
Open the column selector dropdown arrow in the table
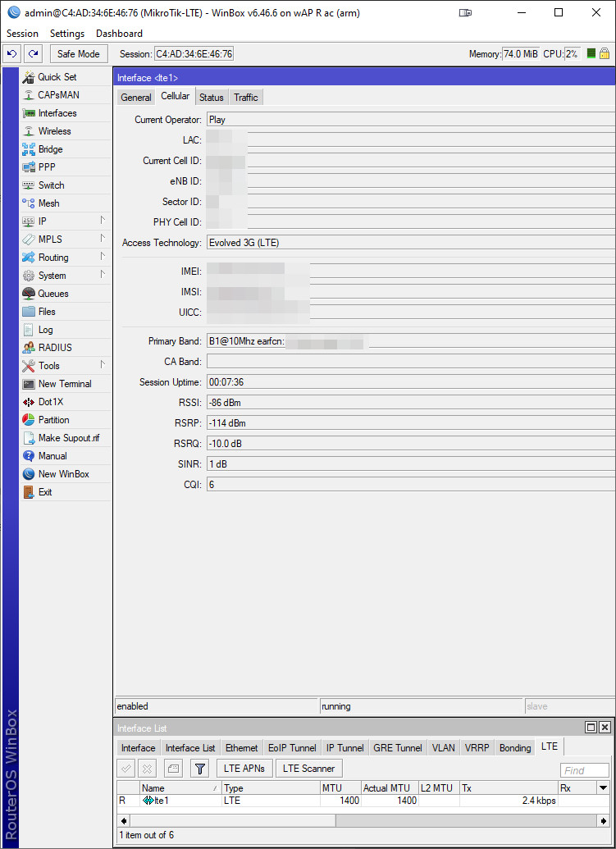coord(603,787)
